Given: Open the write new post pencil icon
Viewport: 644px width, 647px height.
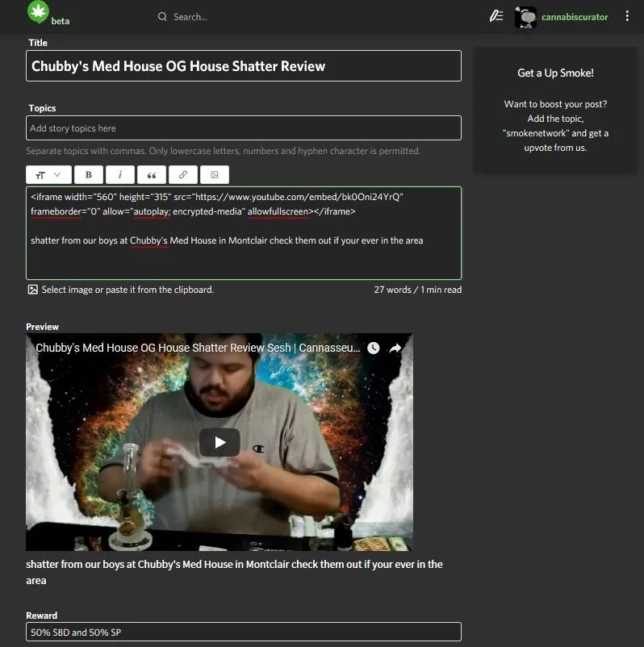Looking at the screenshot, I should coord(496,16).
